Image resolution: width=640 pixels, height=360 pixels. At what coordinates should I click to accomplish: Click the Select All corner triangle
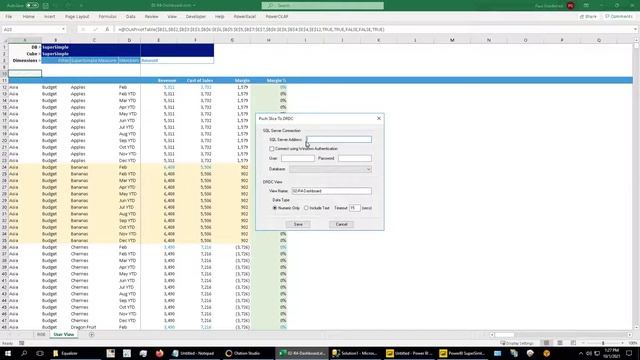(4, 40)
